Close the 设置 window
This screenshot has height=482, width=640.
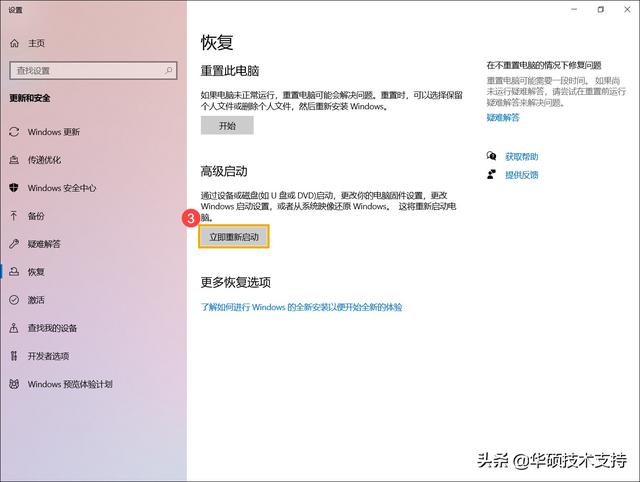click(x=627, y=9)
